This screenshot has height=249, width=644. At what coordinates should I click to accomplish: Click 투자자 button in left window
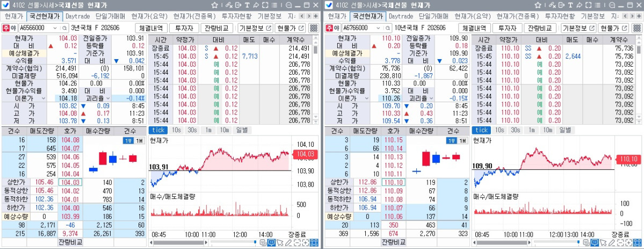coord(184,28)
